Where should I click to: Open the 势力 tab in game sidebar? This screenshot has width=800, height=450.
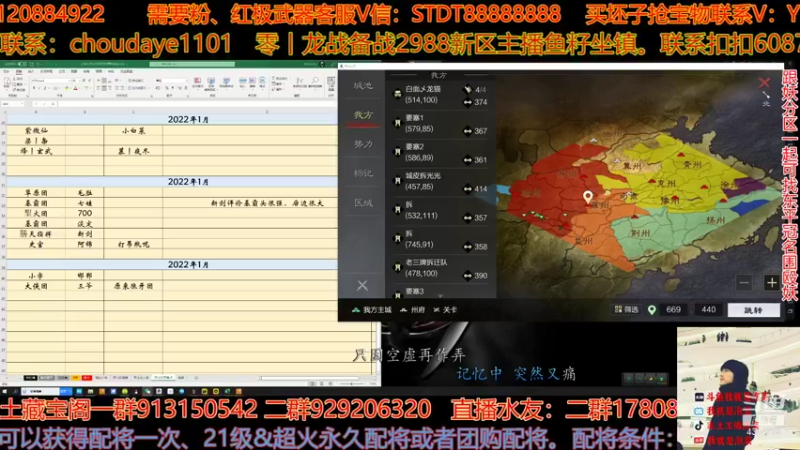click(x=363, y=144)
